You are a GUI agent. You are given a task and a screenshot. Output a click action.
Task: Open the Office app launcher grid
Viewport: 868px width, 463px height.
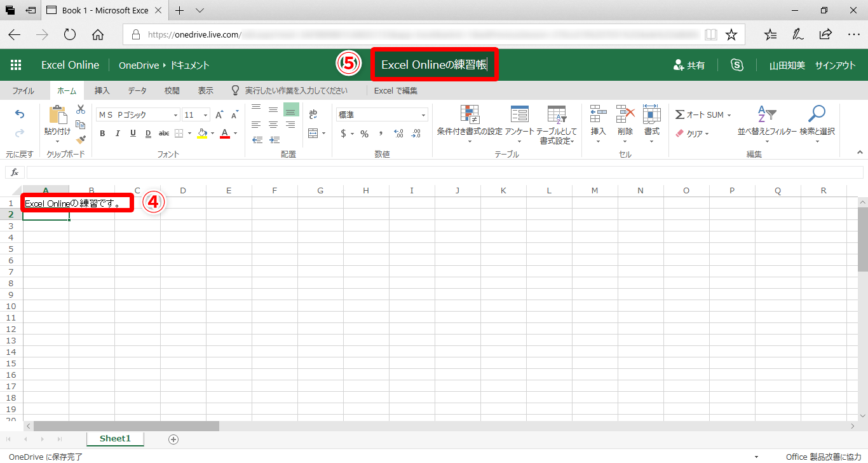16,65
